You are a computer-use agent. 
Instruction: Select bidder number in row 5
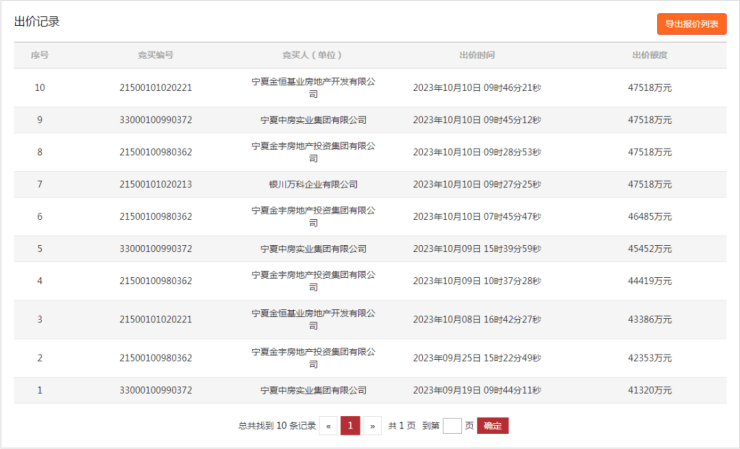pos(156,249)
